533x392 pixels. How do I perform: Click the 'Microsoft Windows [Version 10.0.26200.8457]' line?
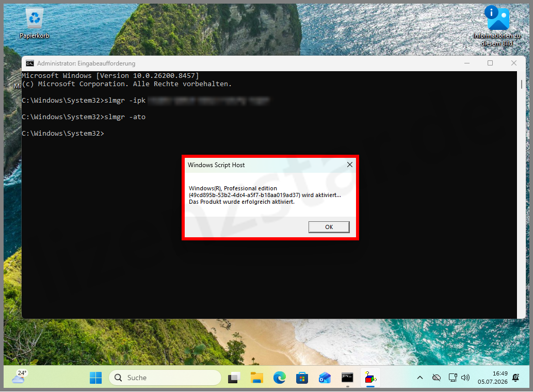click(110, 75)
